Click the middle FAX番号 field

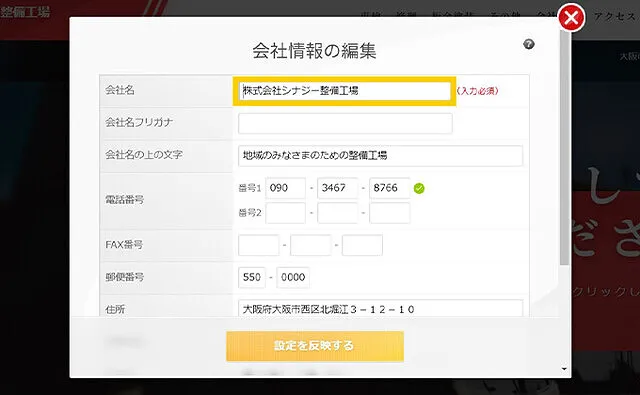[x=310, y=245]
